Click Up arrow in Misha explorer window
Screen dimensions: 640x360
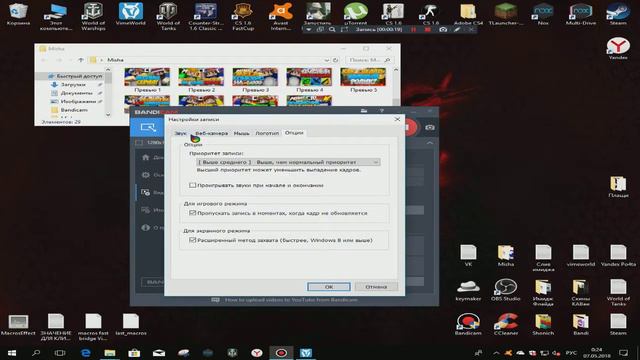80,60
